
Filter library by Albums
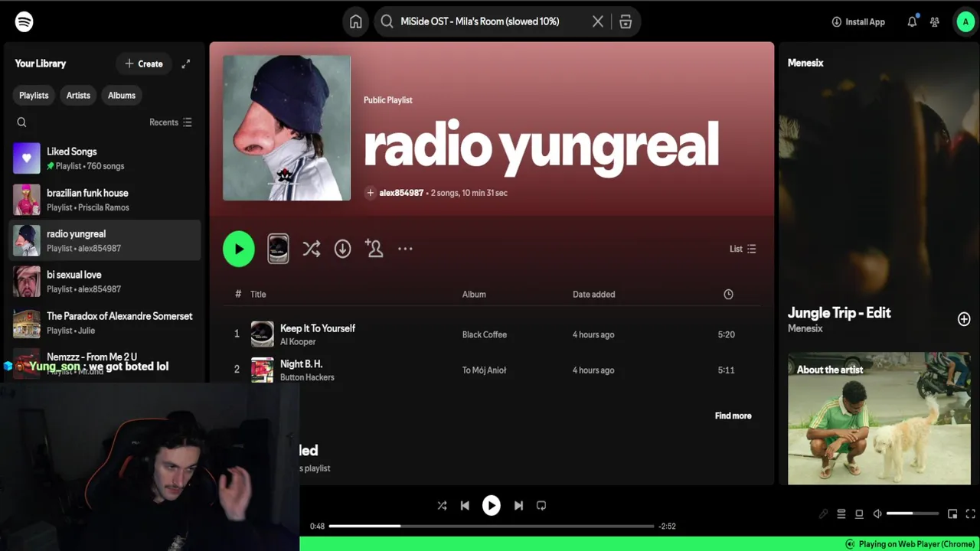point(122,96)
